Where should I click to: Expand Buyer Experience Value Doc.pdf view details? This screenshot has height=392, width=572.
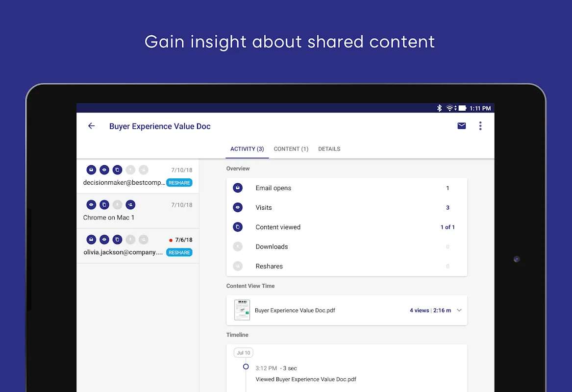click(459, 310)
